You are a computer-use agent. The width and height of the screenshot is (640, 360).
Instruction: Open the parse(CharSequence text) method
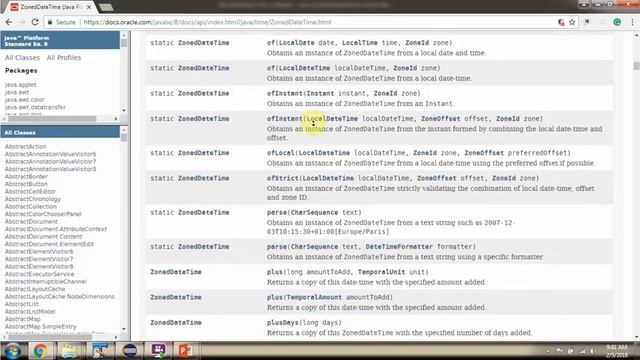(277, 212)
